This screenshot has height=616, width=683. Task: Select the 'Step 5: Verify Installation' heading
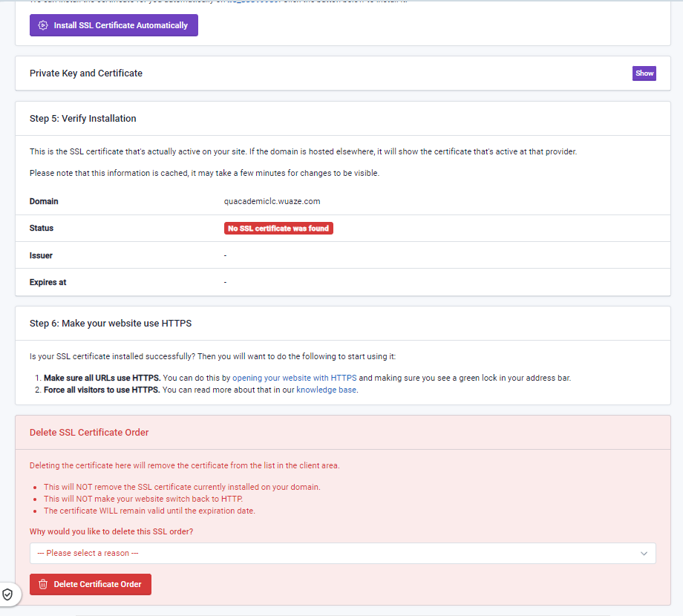pos(83,119)
